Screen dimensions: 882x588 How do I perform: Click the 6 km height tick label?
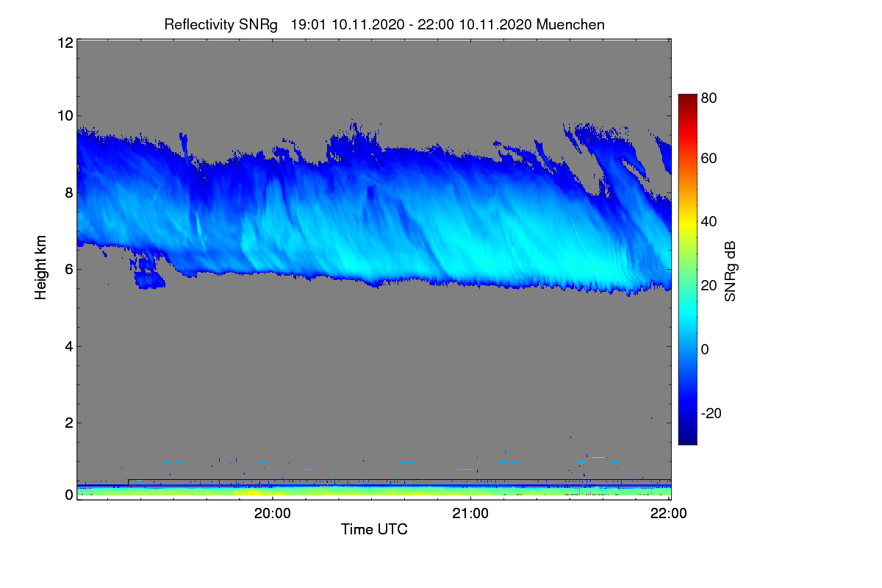pyautogui.click(x=68, y=269)
